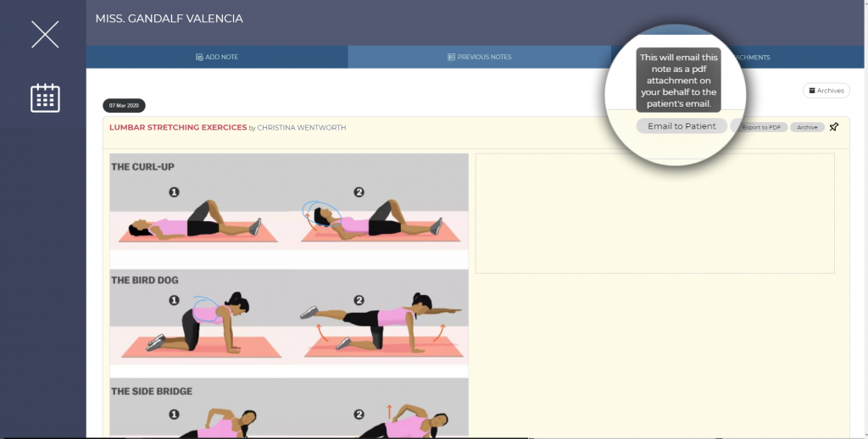Image resolution: width=868 pixels, height=439 pixels.
Task: Pin the Lumbar Stretching Exercices note
Action: (x=834, y=127)
